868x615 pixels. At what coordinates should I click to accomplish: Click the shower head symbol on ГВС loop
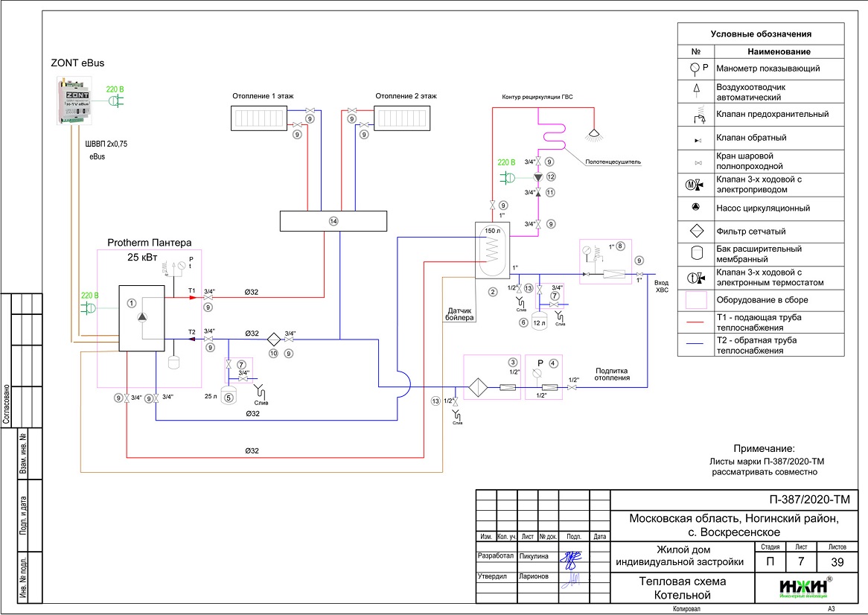593,134
